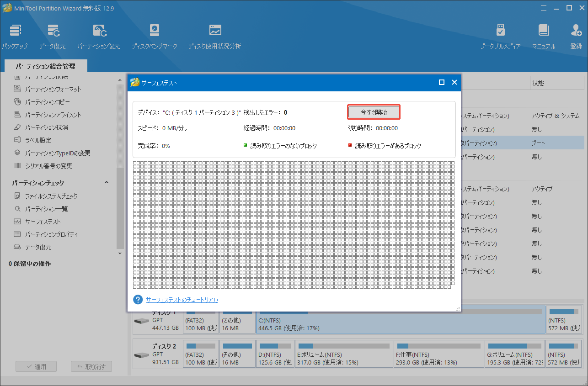The height and width of the screenshot is (386, 588).
Task: Select C:(NTFS) 446.5 GB partition block
Action: point(401,319)
